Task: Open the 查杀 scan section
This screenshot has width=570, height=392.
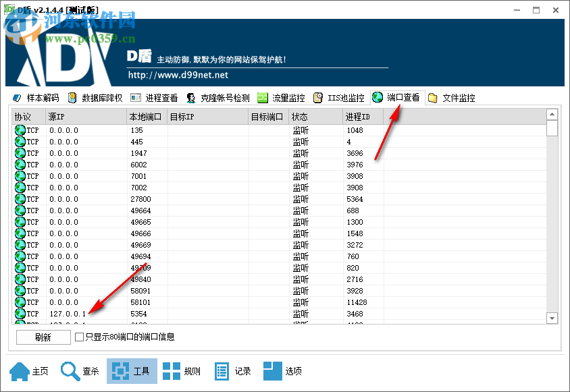Action: point(80,371)
